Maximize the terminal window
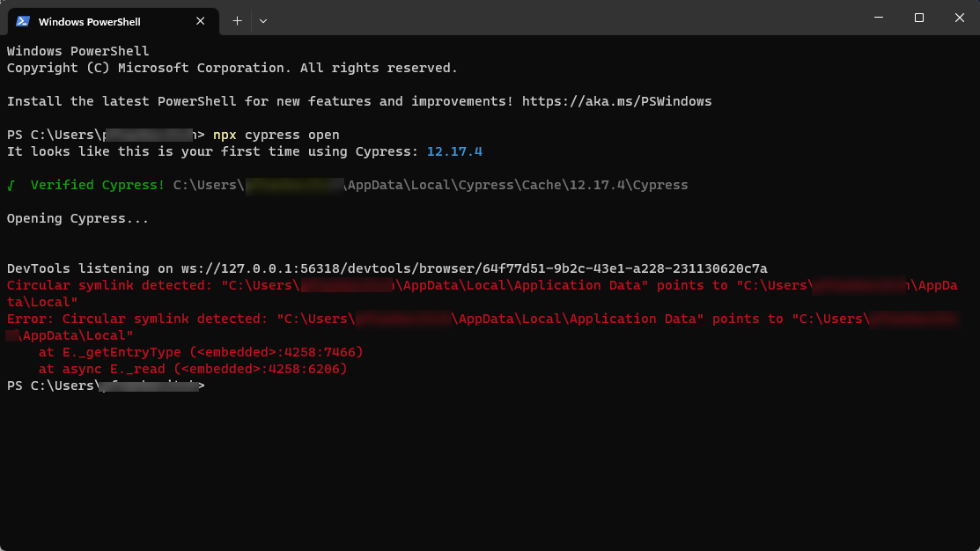 coord(918,18)
